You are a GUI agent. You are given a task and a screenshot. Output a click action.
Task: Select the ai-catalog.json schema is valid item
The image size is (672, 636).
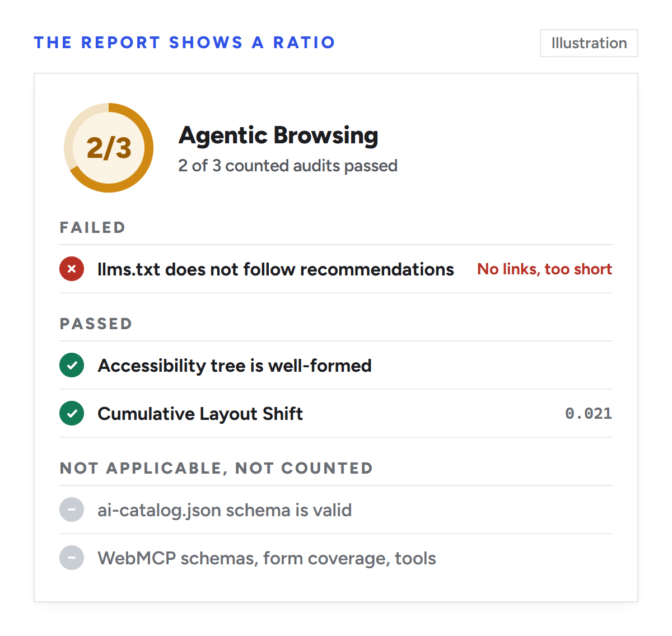click(x=336, y=510)
